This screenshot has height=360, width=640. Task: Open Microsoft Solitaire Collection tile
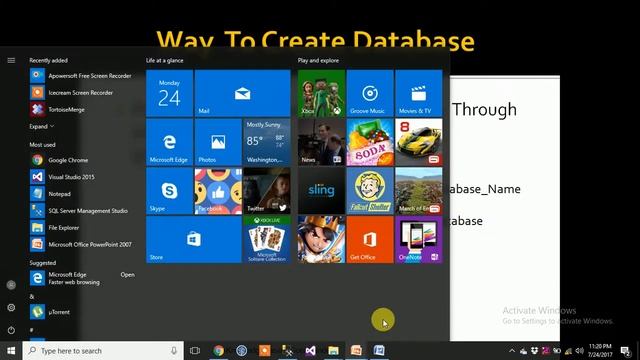[x=267, y=240]
